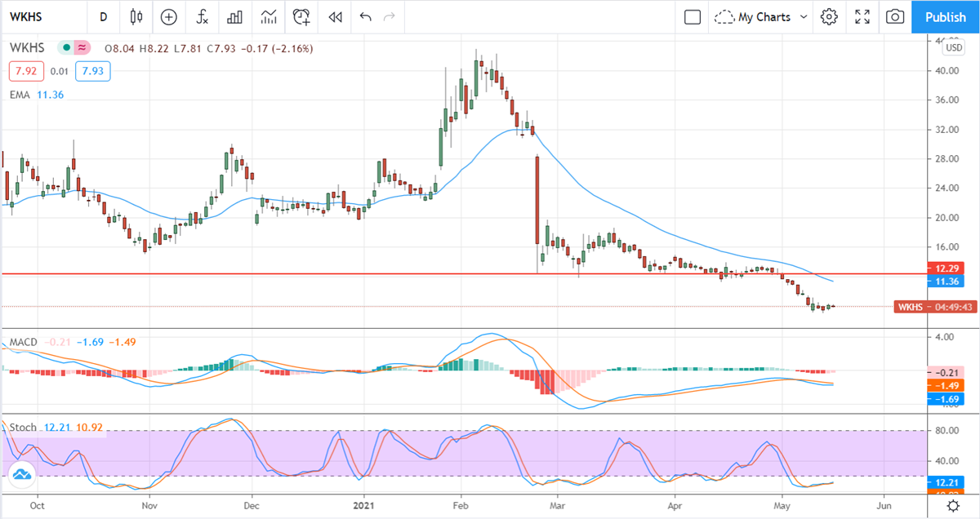Toggle the pink wave switch in the legend
Screen dimensions: 980x519
click(82, 48)
